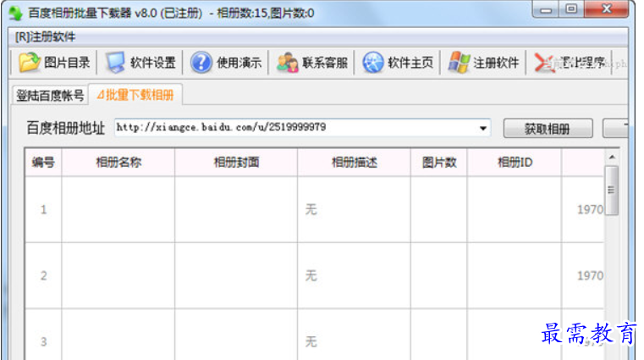644x360 pixels.
Task: Sort by 相册名称 column header
Action: [118, 163]
